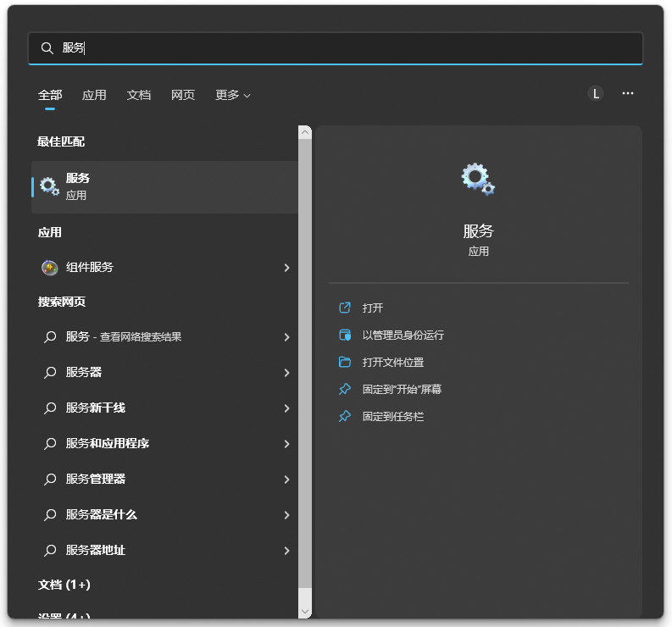Expand chevron for 服务和应用程序 suggestion

coord(286,444)
